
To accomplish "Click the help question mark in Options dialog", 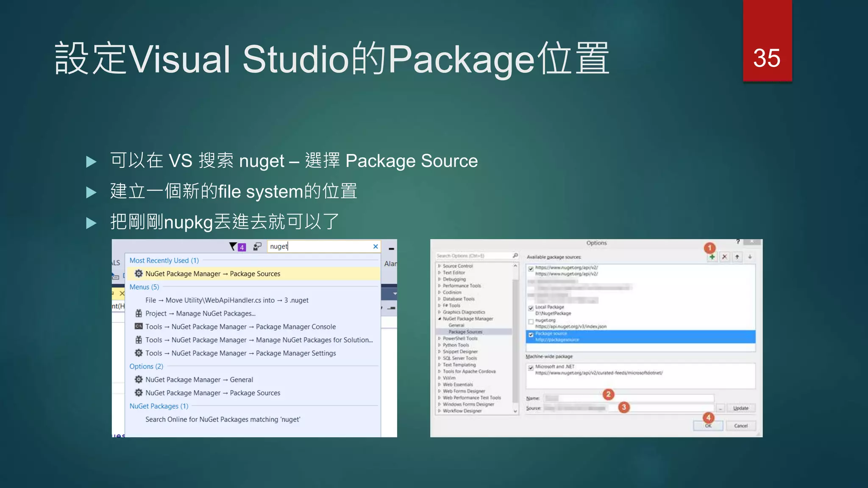I will (x=738, y=241).
